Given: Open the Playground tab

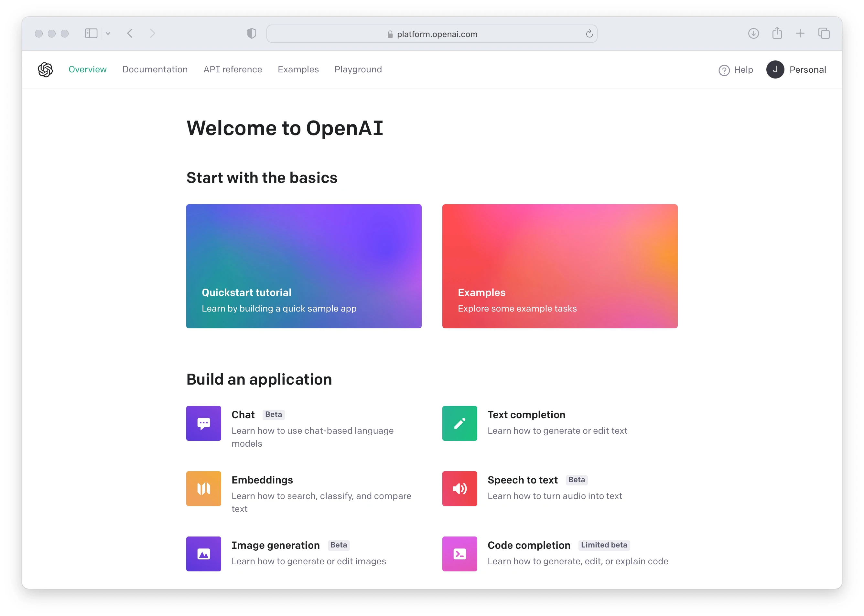Looking at the screenshot, I should click(x=358, y=69).
